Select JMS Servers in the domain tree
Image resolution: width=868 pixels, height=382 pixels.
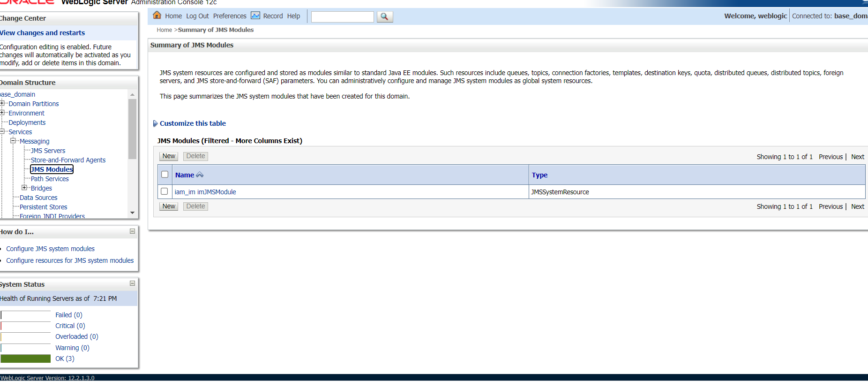tap(48, 151)
